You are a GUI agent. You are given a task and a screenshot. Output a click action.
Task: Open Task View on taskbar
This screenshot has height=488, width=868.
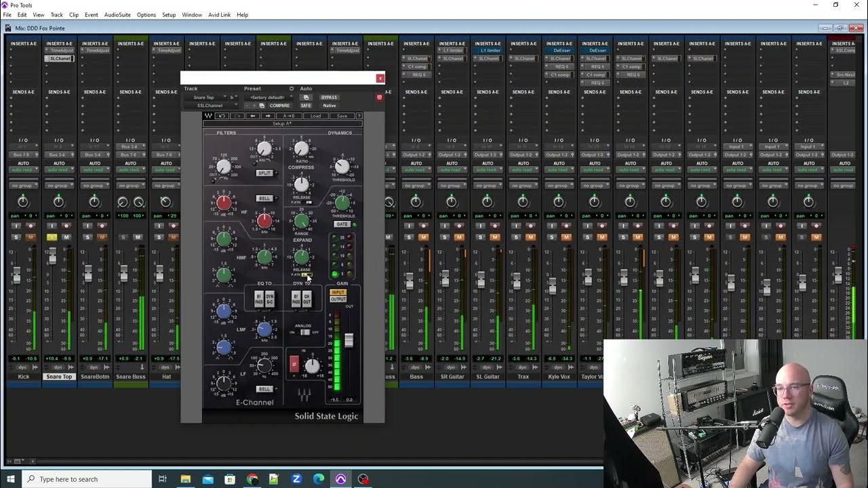(x=163, y=479)
